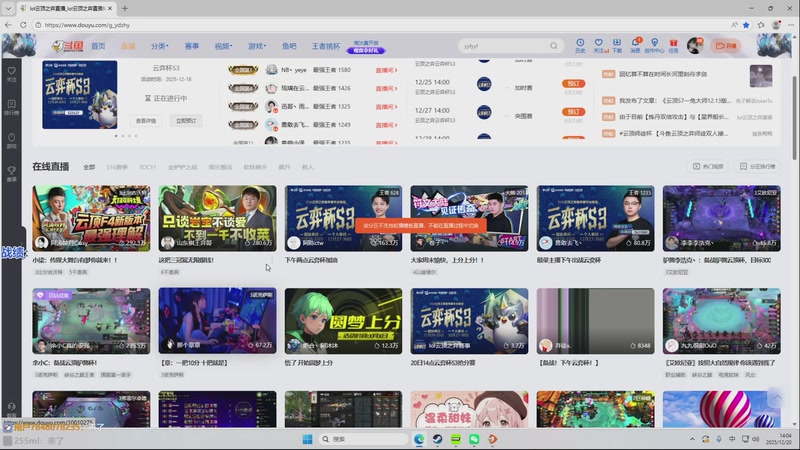Open stream titled 大家周末愉快，上分上分
Screen dimensions: 800x450
(x=447, y=260)
